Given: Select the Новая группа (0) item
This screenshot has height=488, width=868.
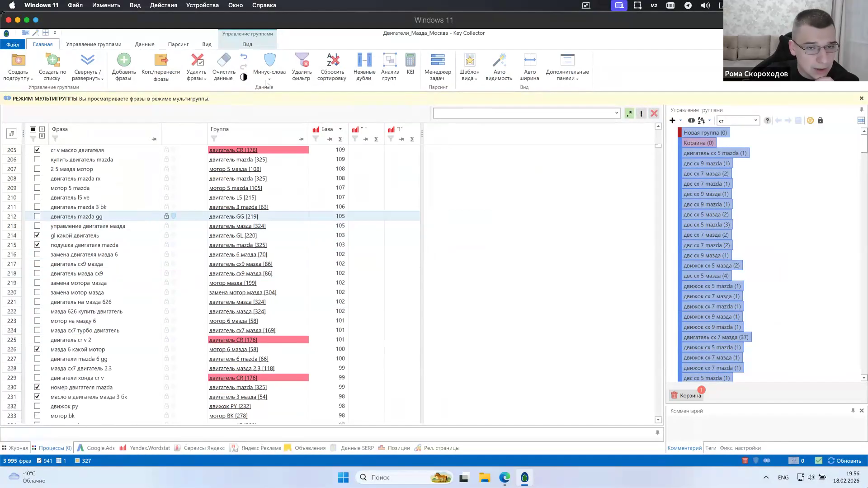Looking at the screenshot, I should click(705, 132).
